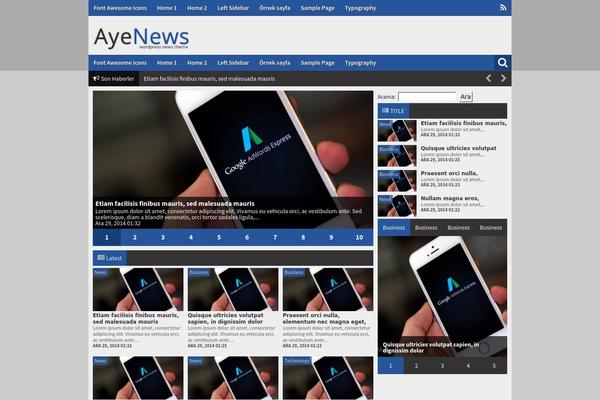Open the ticker headline Etiam facilisis finibus

pyautogui.click(x=209, y=79)
